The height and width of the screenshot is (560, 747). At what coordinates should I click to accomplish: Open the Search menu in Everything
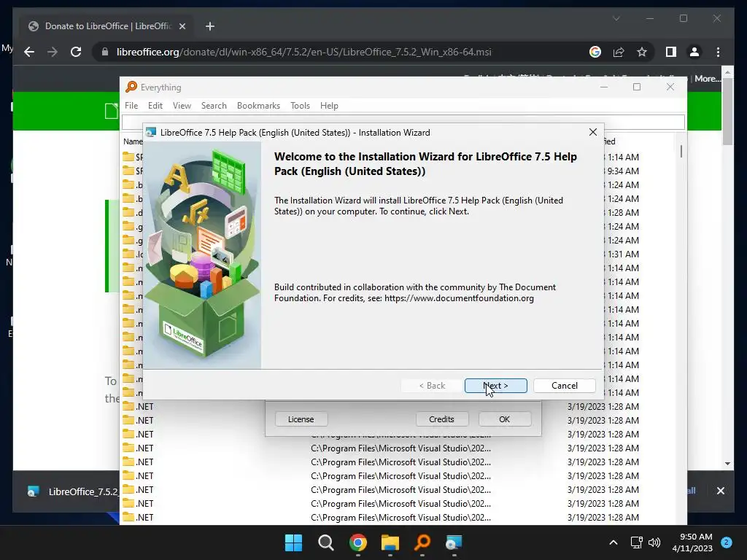[x=214, y=106]
